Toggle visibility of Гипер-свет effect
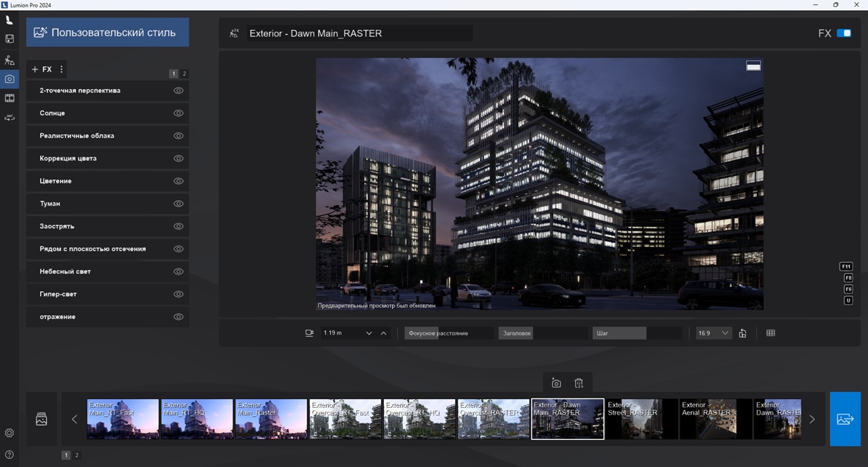868x467 pixels. (x=178, y=294)
